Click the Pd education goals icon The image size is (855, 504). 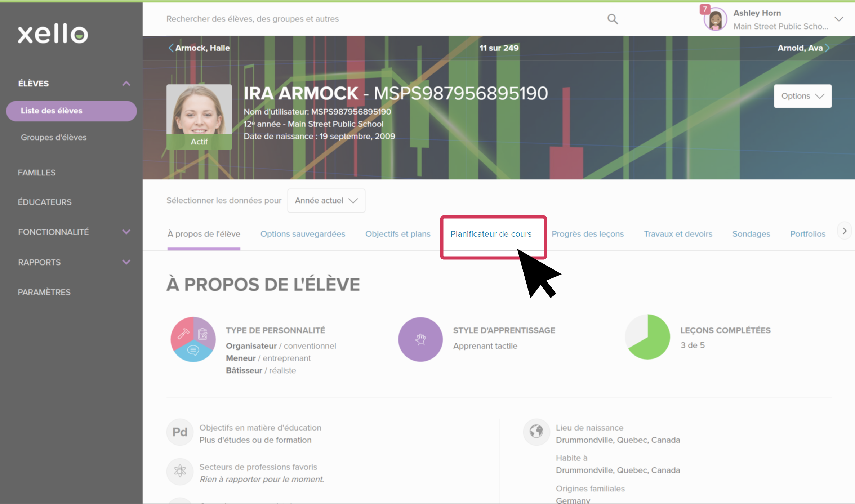pyautogui.click(x=180, y=432)
